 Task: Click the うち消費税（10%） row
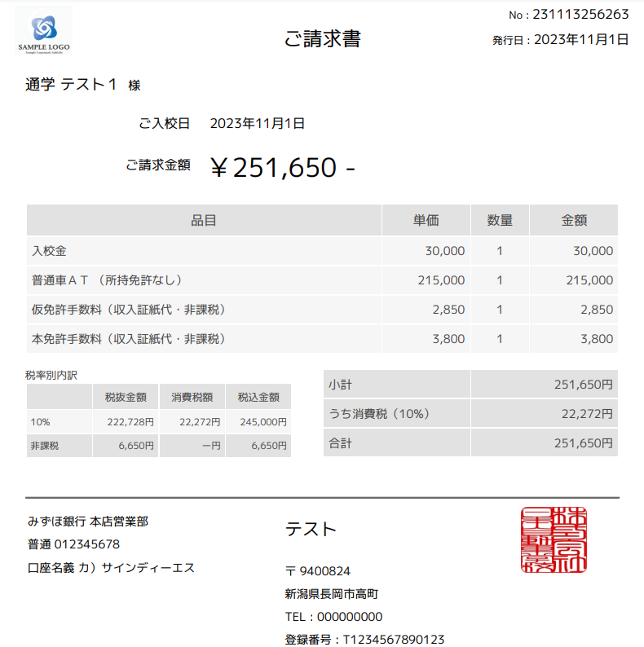pyautogui.click(x=470, y=414)
